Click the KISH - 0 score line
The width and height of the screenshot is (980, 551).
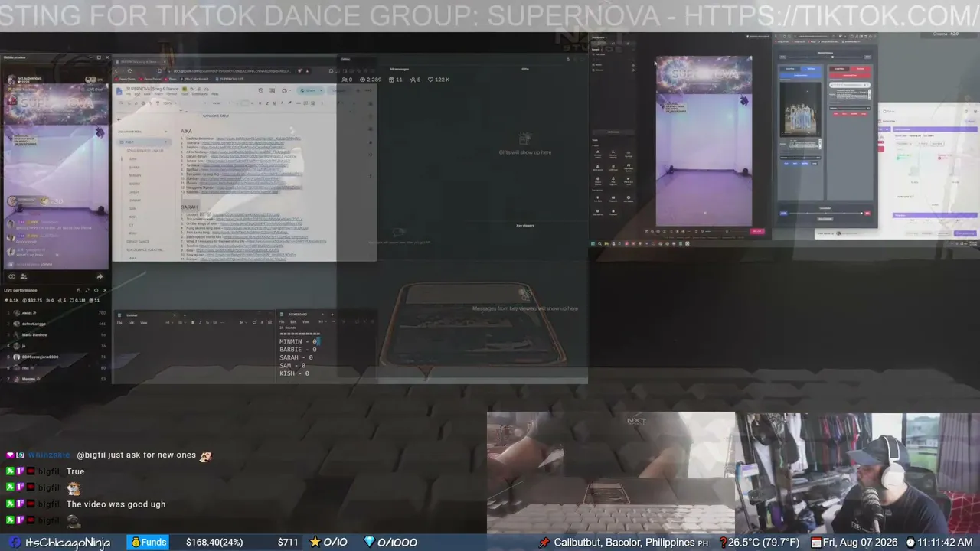coord(295,373)
